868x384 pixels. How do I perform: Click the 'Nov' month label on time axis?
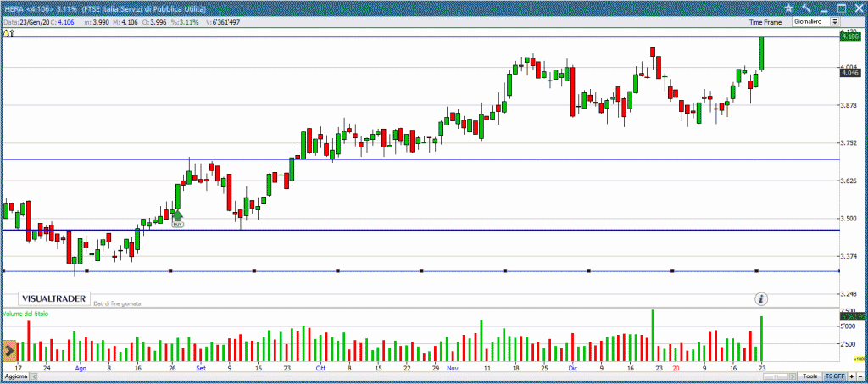[453, 368]
